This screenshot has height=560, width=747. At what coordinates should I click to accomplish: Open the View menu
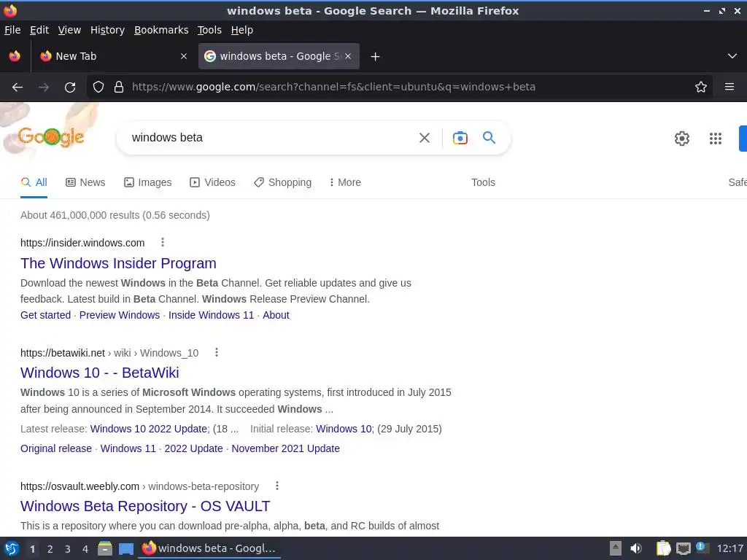(x=69, y=30)
